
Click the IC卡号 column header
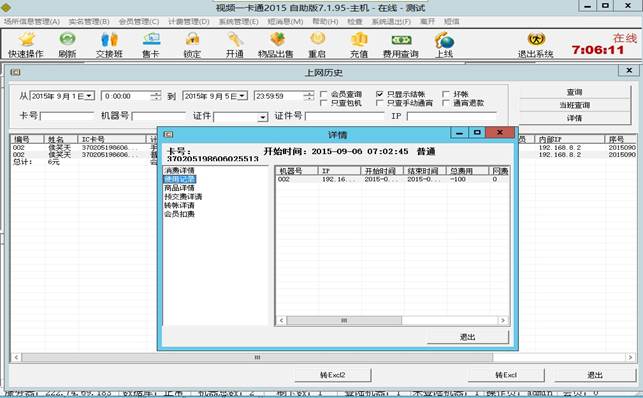click(112, 139)
